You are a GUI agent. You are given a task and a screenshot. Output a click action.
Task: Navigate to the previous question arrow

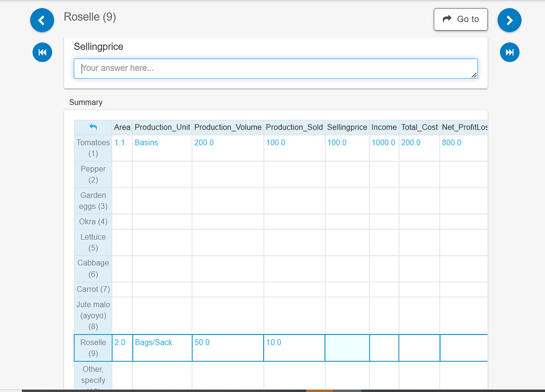tap(42, 20)
